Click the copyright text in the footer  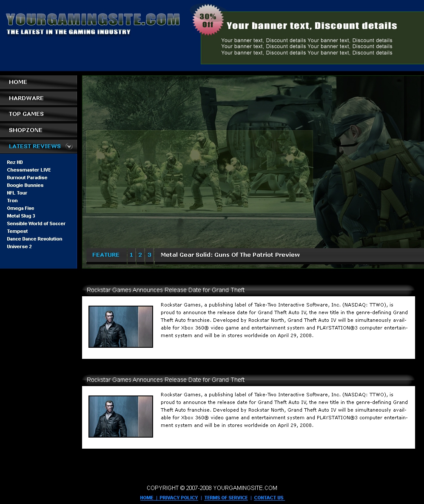[x=212, y=488]
